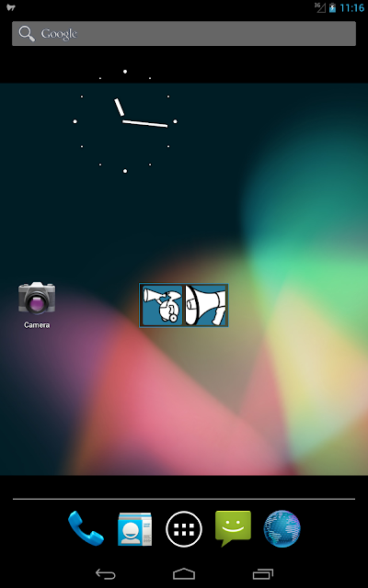This screenshot has width=368, height=588.
Task: Open the Contacts (People) app
Action: 134,529
